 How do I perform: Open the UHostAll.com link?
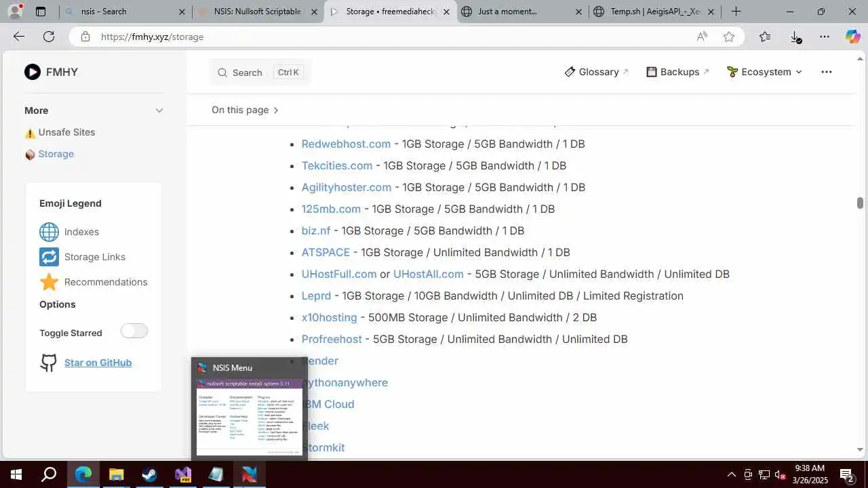point(429,274)
